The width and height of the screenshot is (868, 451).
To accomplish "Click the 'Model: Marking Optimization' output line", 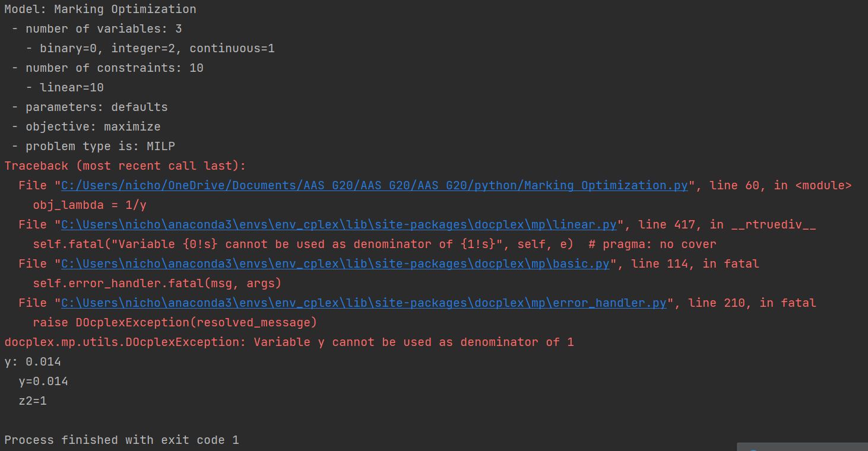I will click(100, 9).
